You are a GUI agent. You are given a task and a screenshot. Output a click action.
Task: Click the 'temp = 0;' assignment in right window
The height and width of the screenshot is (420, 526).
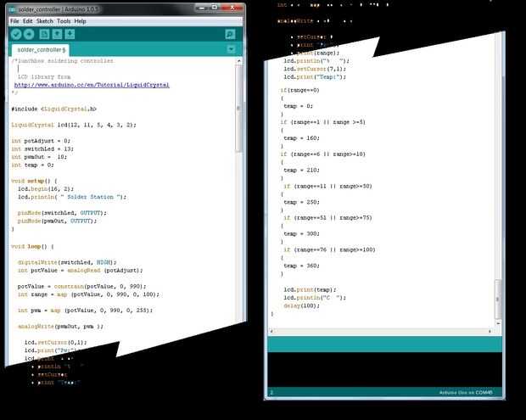pyautogui.click(x=299, y=106)
